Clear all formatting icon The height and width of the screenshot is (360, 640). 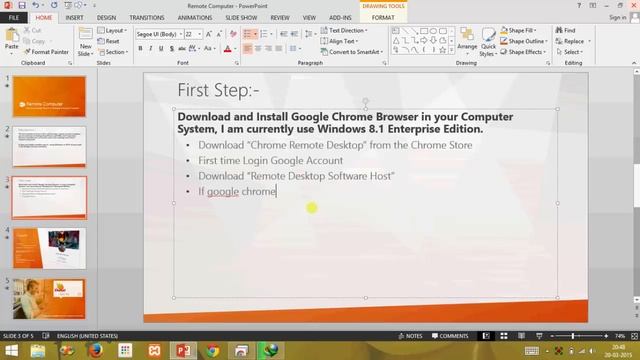[x=233, y=34]
